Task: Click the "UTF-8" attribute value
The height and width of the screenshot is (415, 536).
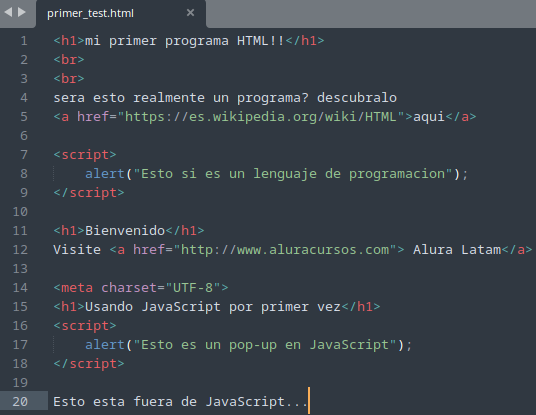Action: [x=193, y=288]
